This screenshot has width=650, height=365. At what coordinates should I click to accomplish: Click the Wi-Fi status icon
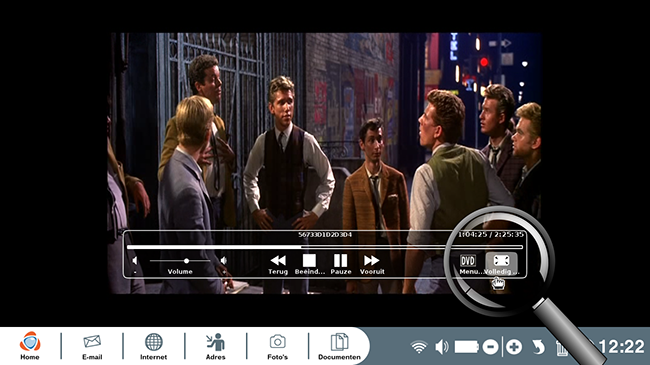(x=419, y=347)
